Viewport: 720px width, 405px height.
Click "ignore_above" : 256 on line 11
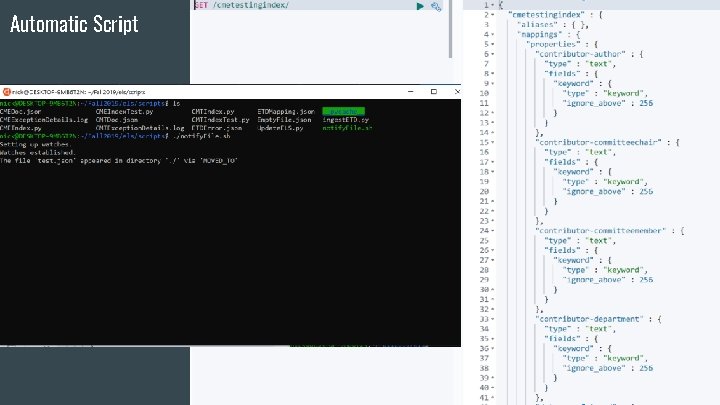(x=608, y=103)
